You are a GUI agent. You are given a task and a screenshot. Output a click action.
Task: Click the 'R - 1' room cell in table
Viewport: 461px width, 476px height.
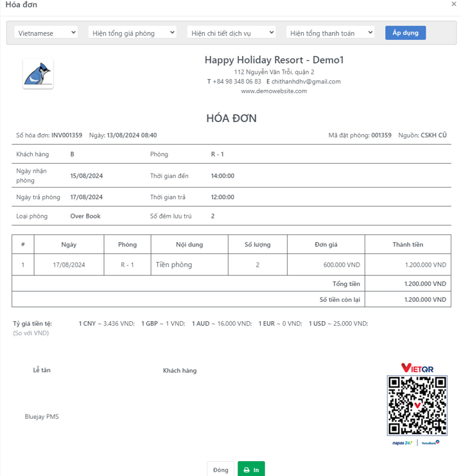pyautogui.click(x=127, y=265)
